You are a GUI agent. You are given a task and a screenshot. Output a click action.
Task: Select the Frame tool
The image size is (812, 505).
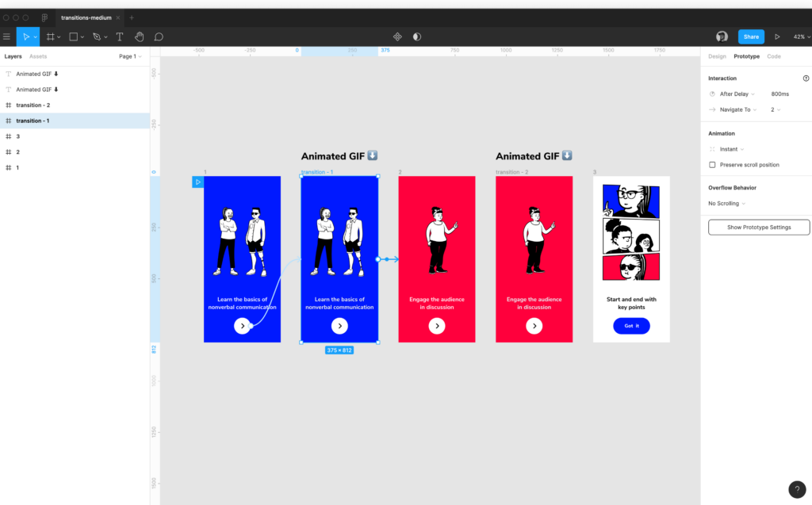pyautogui.click(x=50, y=36)
